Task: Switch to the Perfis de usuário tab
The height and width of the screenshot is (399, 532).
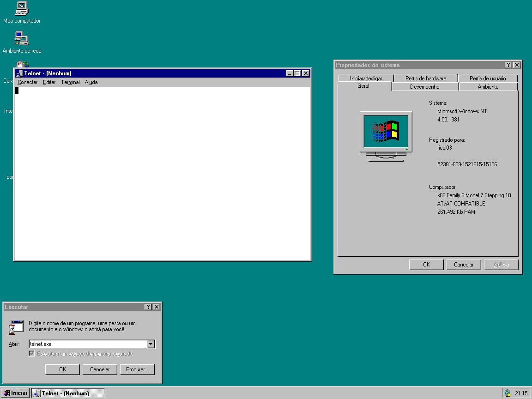Action: (x=488, y=79)
